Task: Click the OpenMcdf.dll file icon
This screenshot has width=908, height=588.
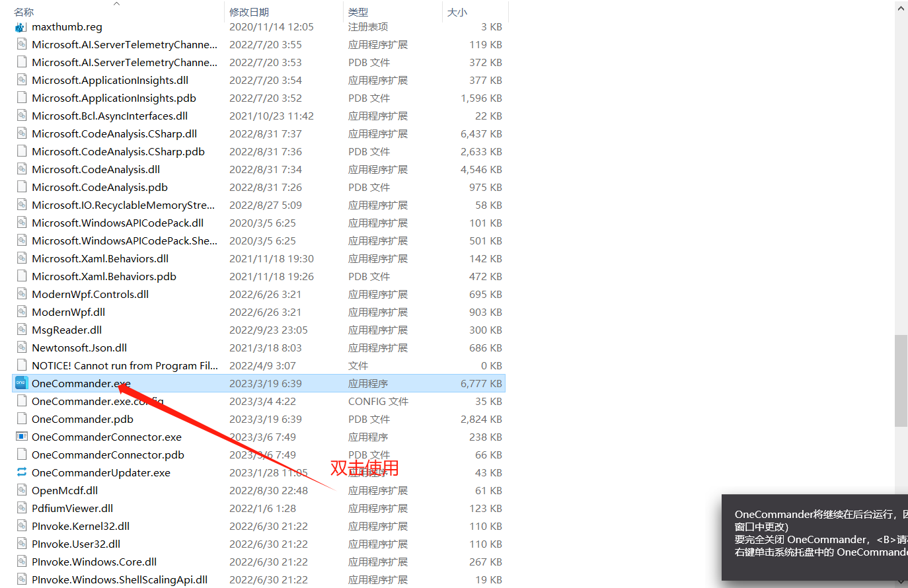Action: click(21, 490)
